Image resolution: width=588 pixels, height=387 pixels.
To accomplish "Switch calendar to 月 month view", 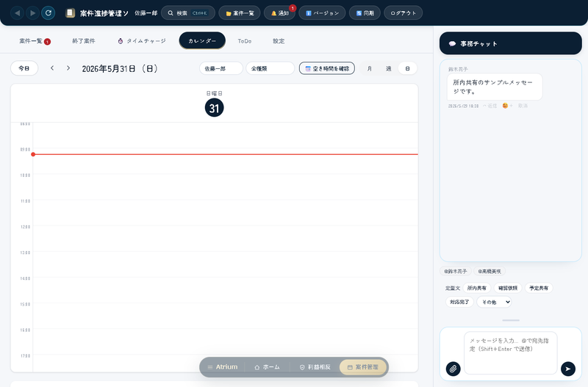I will (x=370, y=68).
